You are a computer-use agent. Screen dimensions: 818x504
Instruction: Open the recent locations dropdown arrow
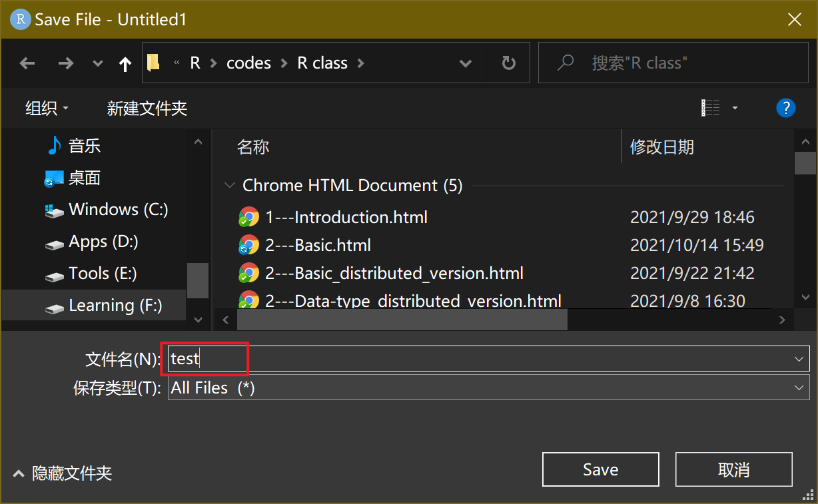(98, 63)
